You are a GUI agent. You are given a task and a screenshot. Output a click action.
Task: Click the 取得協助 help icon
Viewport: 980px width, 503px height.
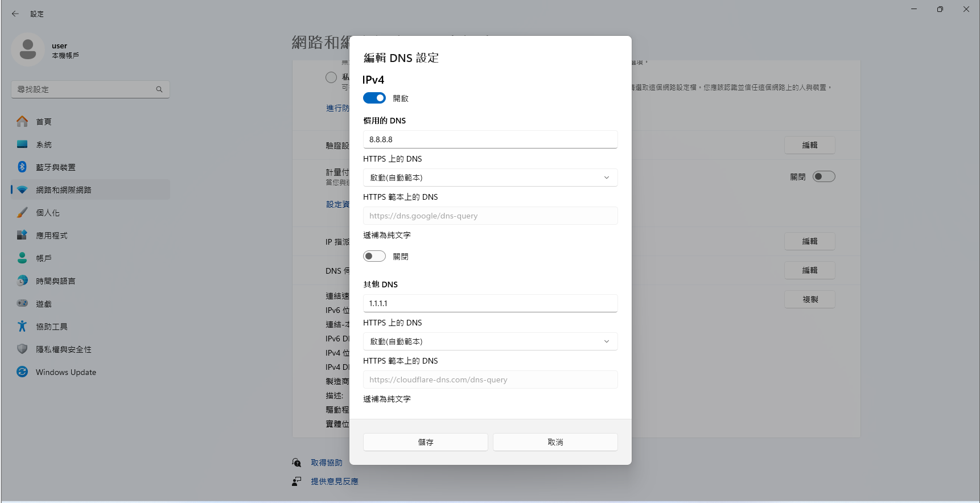coord(297,463)
